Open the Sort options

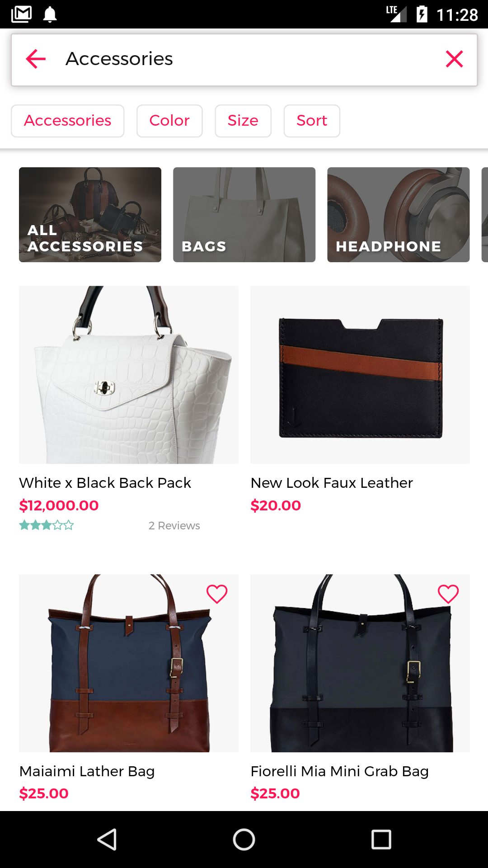pyautogui.click(x=312, y=121)
